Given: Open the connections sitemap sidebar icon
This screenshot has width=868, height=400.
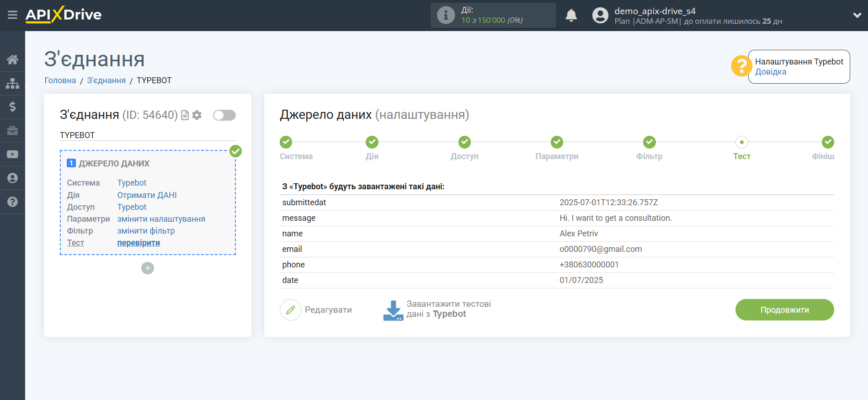Looking at the screenshot, I should 12,83.
